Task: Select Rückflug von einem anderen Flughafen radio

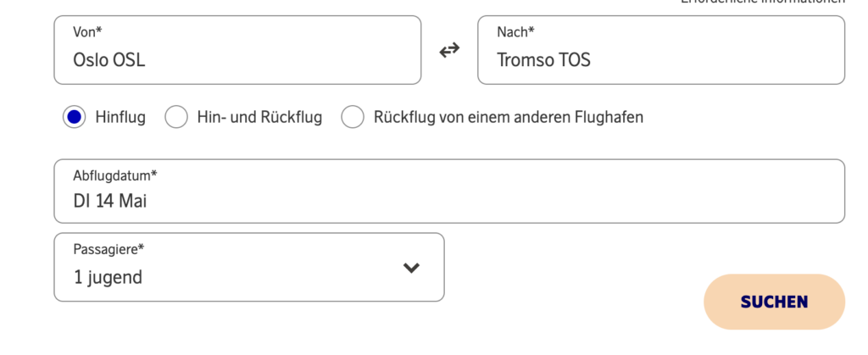Action: click(353, 117)
